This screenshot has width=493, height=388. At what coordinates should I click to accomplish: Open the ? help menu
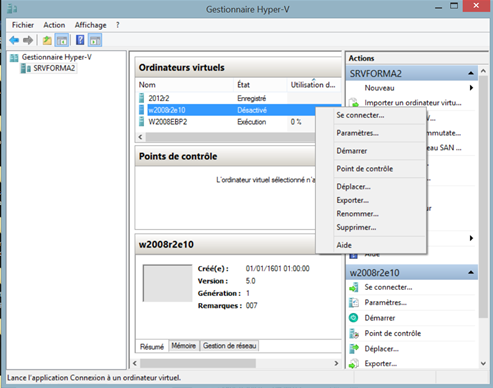pyautogui.click(x=117, y=25)
